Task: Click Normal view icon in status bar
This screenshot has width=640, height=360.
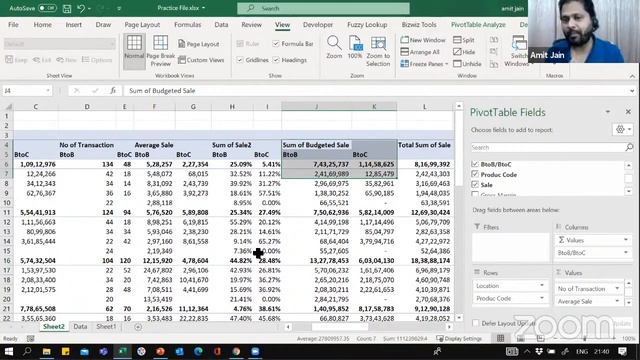Action: [500, 338]
